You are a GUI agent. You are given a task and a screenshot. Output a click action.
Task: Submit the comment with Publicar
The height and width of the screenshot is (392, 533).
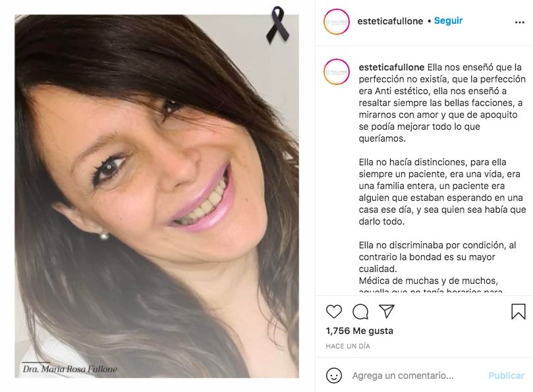tap(507, 376)
